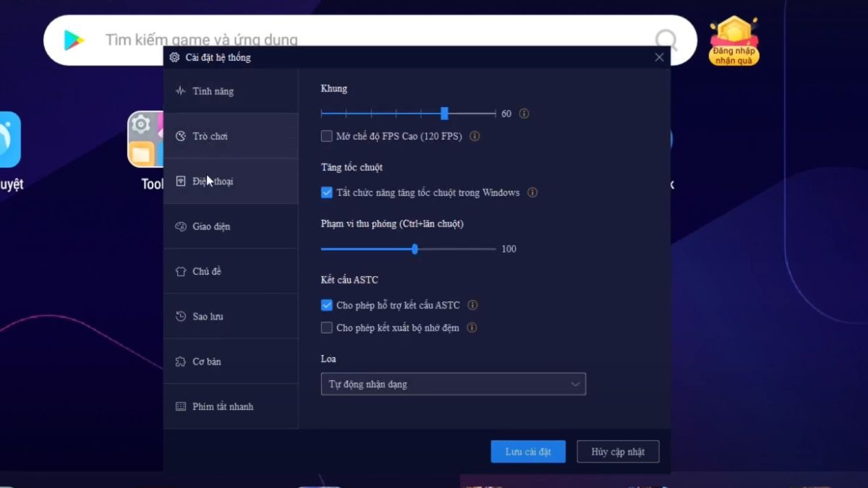Click the Hủy cập nhật button
Viewport: 868px width, 488px height.
pos(618,452)
